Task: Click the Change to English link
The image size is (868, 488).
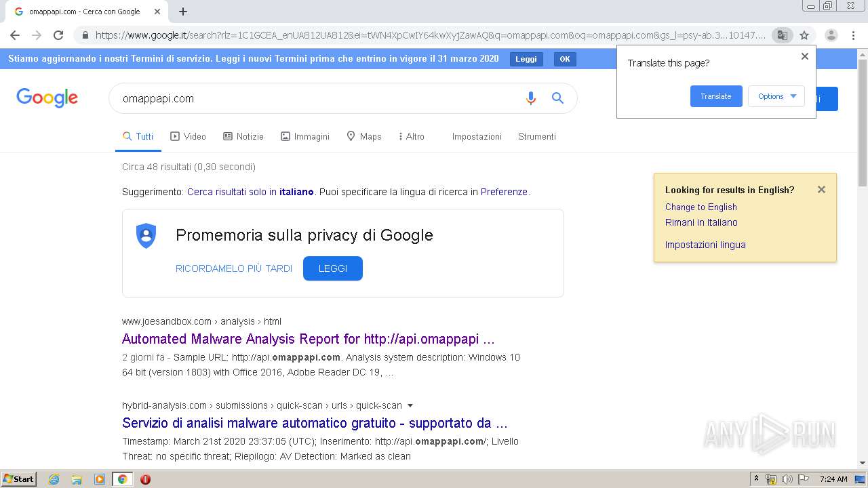Action: pos(701,207)
